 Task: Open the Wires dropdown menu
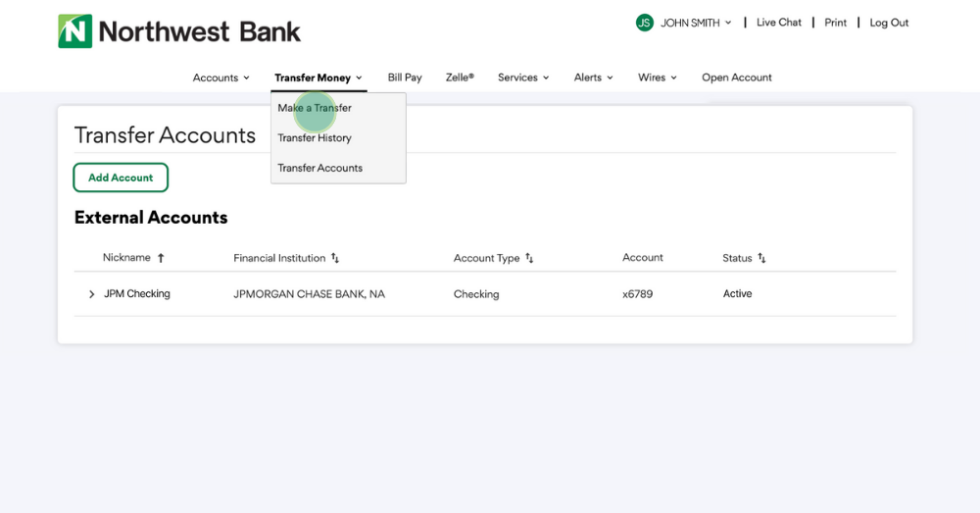point(657,77)
